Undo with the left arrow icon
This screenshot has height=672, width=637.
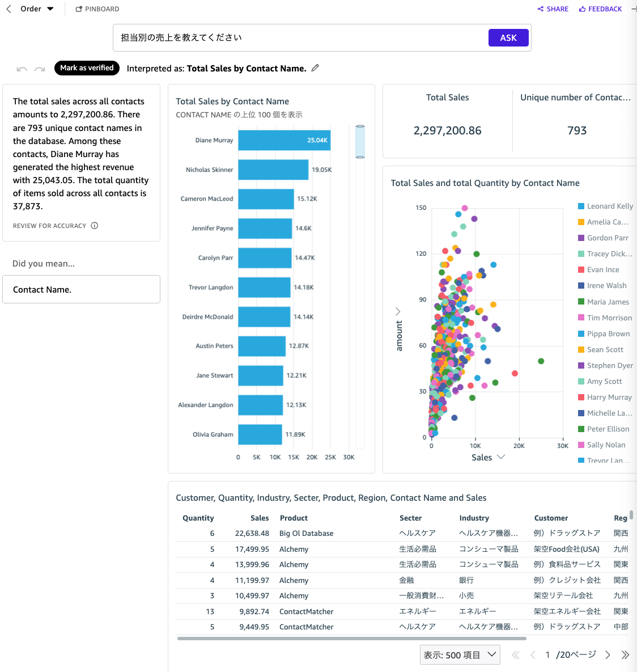click(x=21, y=69)
